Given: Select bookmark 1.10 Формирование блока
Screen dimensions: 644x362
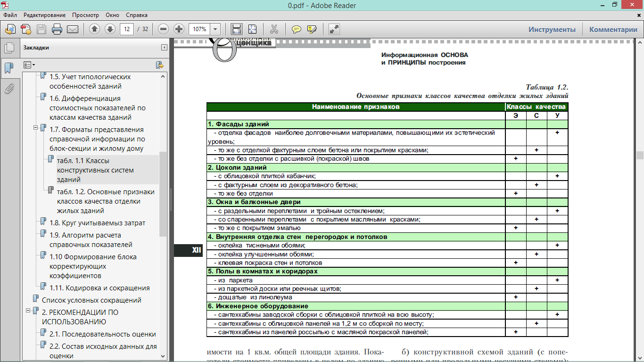Looking at the screenshot, I should [x=93, y=266].
